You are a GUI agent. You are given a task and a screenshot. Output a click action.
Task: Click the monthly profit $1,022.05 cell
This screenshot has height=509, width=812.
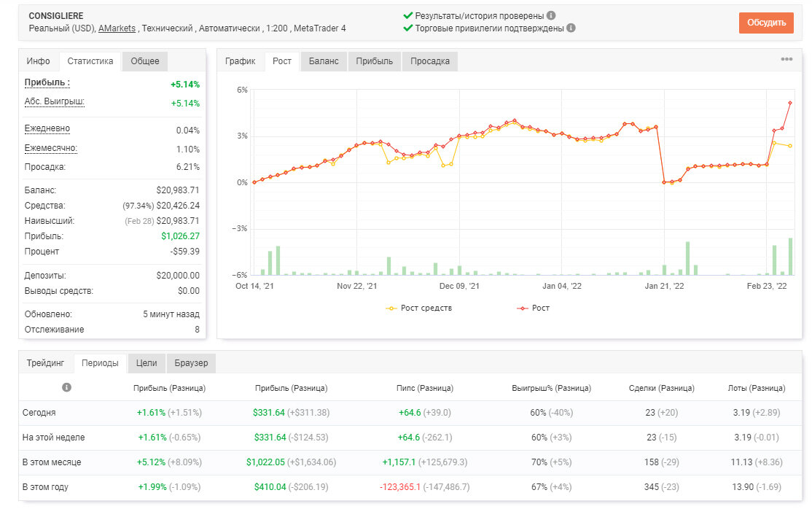[291, 462]
